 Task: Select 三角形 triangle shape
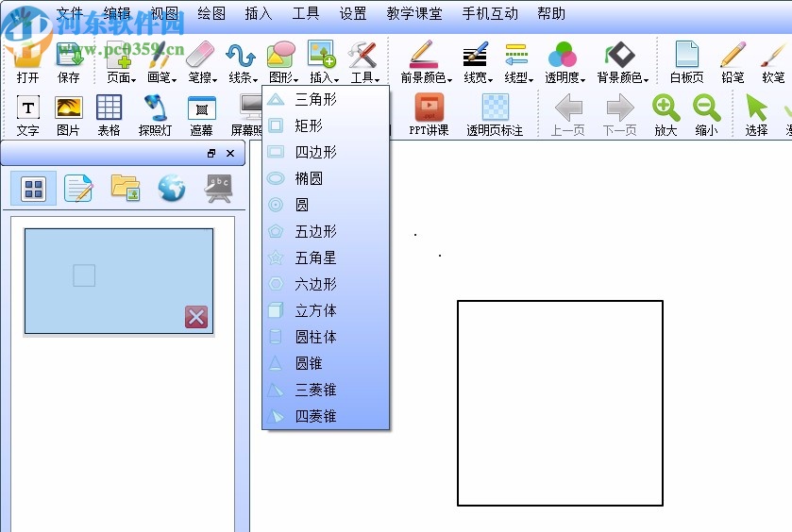pyautogui.click(x=326, y=99)
